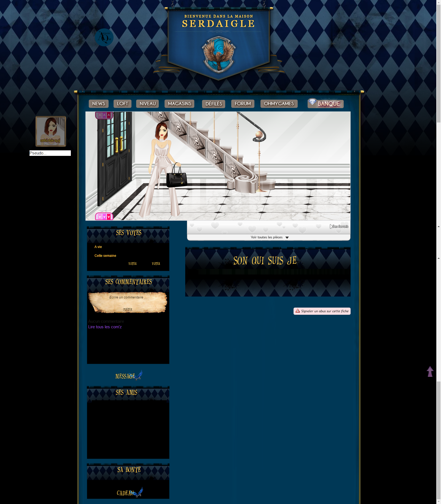441x504 pixels.
Task: Open the OHMYGAMES menu item
Action: (279, 104)
